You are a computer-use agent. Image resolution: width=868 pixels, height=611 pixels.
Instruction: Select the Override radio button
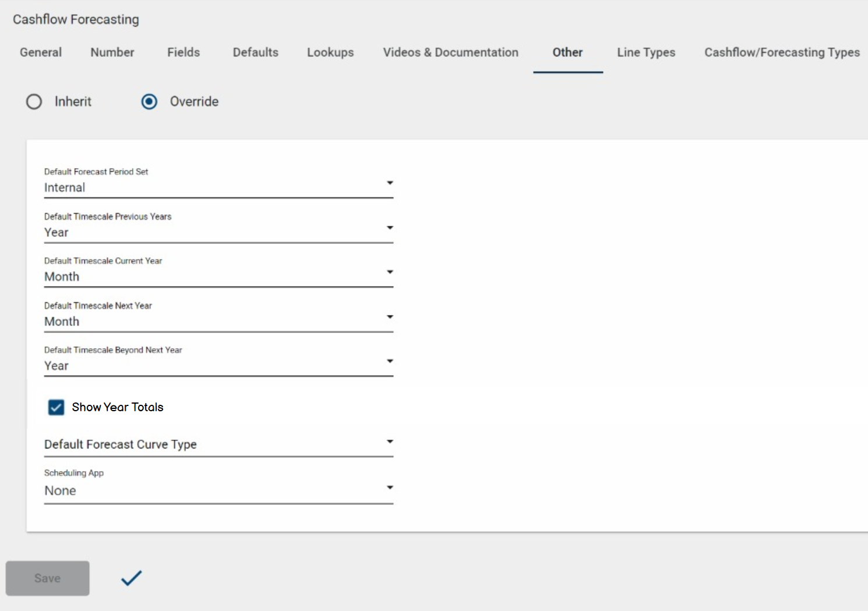click(x=150, y=102)
